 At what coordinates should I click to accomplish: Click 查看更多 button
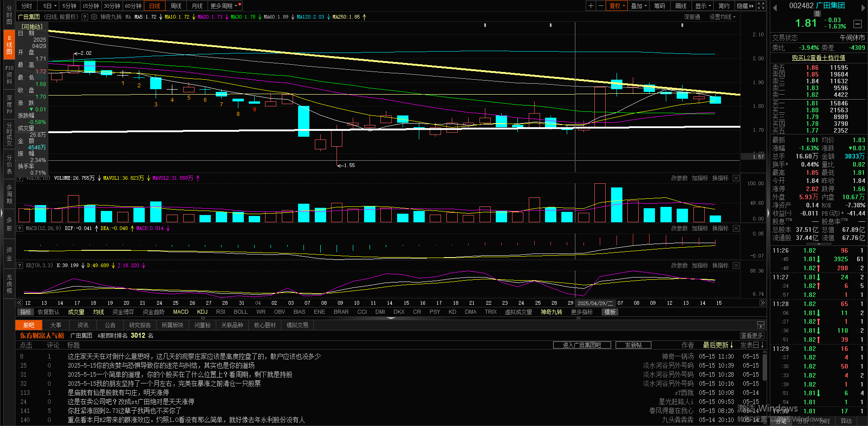point(752,335)
